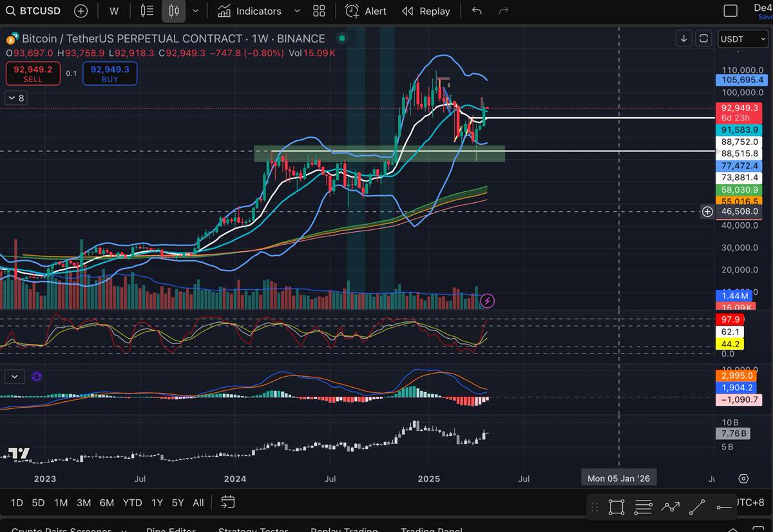The image size is (773, 532).
Task: Redo the chart action
Action: point(504,11)
